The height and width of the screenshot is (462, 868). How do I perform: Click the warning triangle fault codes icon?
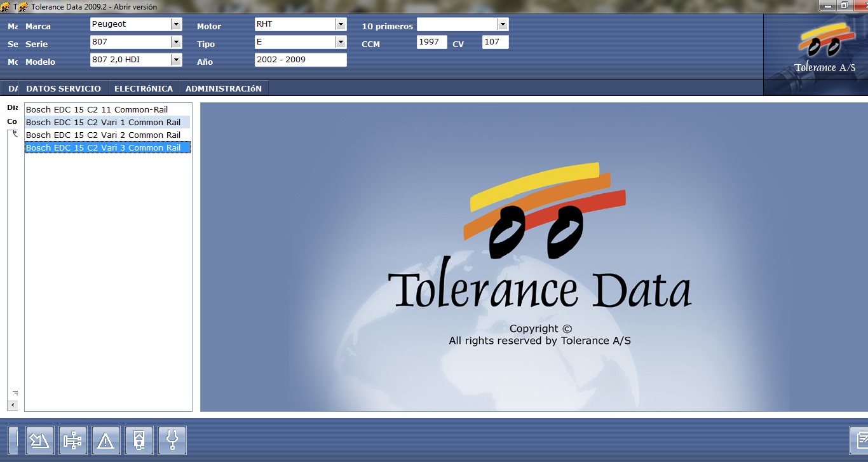click(105, 440)
